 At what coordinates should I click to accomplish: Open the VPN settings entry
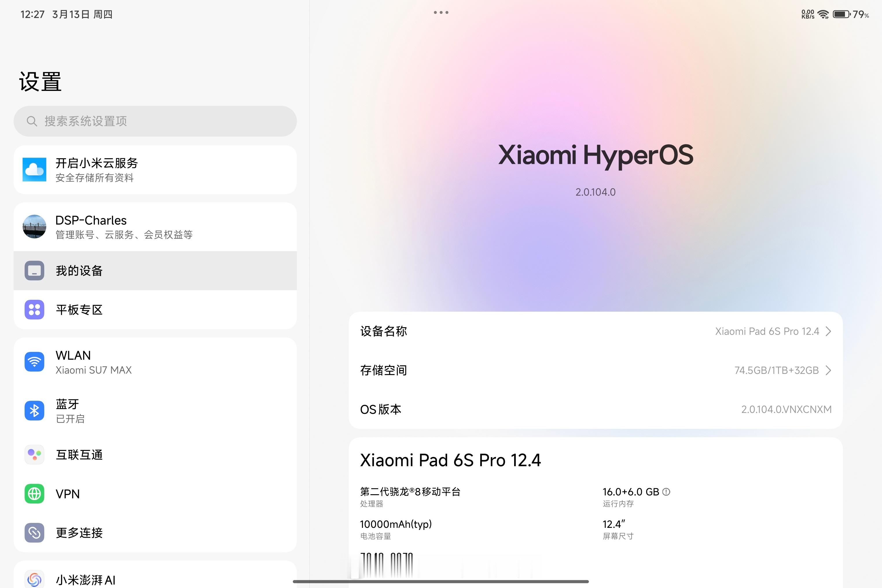[x=155, y=493]
